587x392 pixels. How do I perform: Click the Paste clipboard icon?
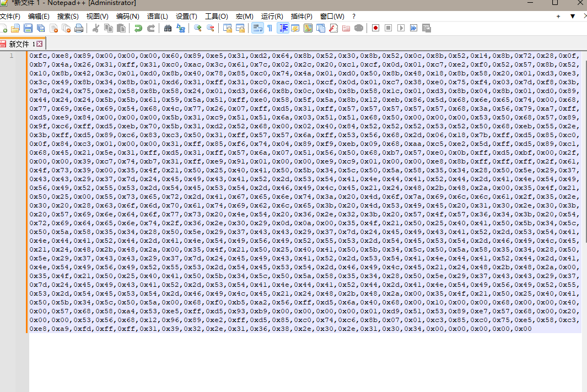(121, 28)
